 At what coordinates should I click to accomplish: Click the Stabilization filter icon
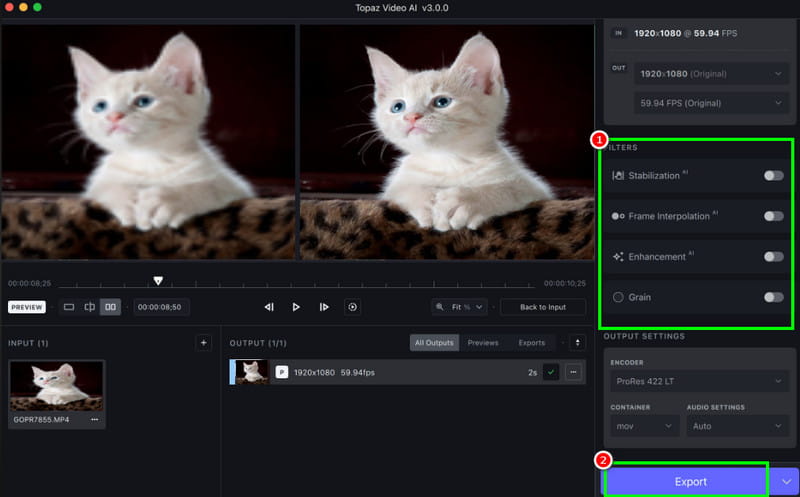click(618, 176)
